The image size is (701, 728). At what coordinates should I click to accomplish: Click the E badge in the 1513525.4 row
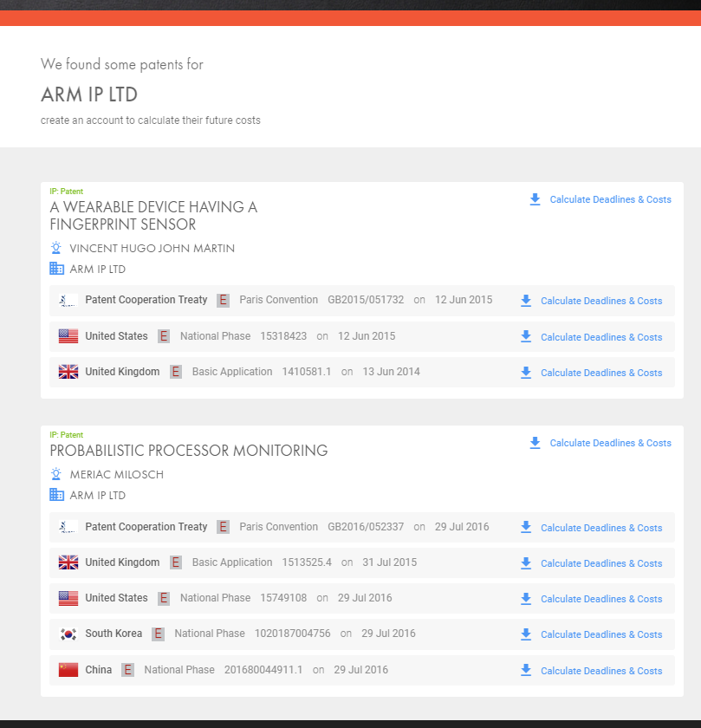tap(176, 562)
